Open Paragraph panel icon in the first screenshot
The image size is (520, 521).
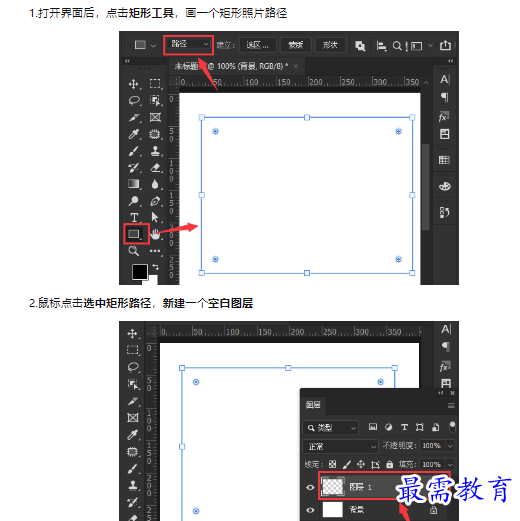445,97
